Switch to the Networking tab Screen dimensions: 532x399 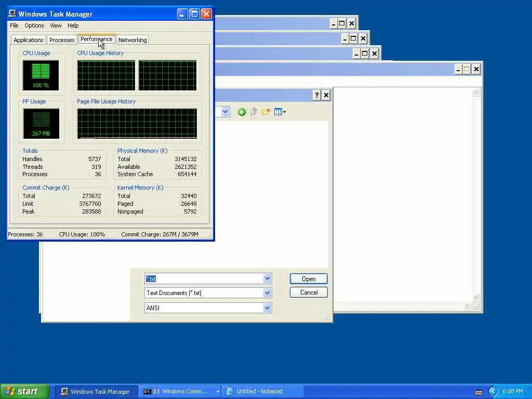[x=132, y=40]
